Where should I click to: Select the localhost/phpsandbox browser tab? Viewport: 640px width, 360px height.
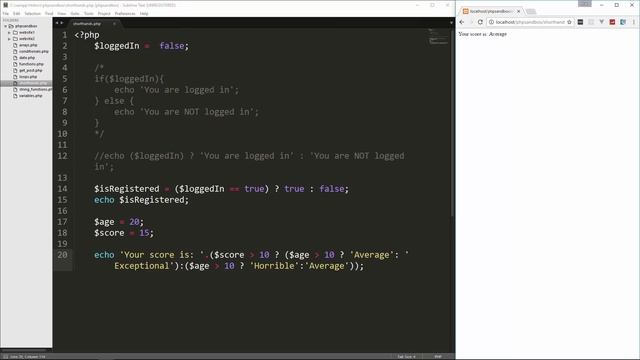pyautogui.click(x=491, y=11)
